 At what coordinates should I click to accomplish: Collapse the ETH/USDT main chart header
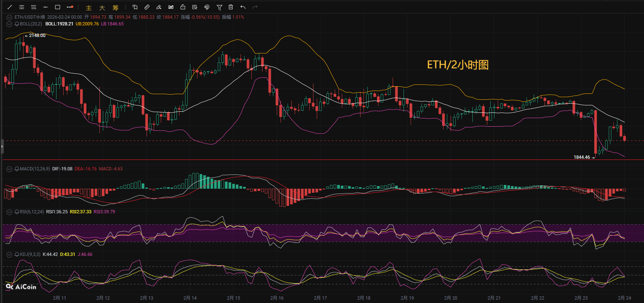tap(9, 17)
